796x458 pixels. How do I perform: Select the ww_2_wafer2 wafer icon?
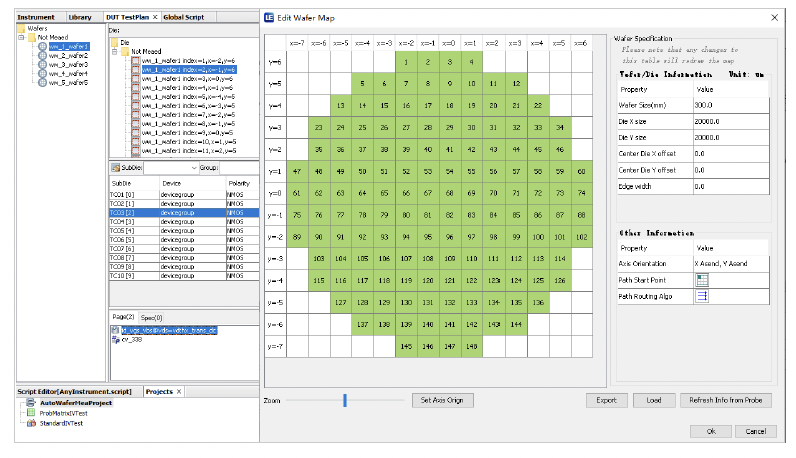[x=43, y=55]
